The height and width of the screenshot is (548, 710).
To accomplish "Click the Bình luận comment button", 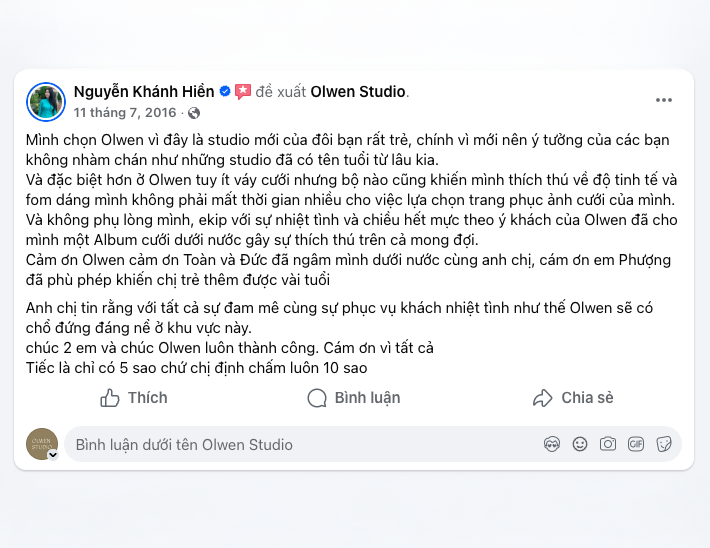I will [x=354, y=398].
